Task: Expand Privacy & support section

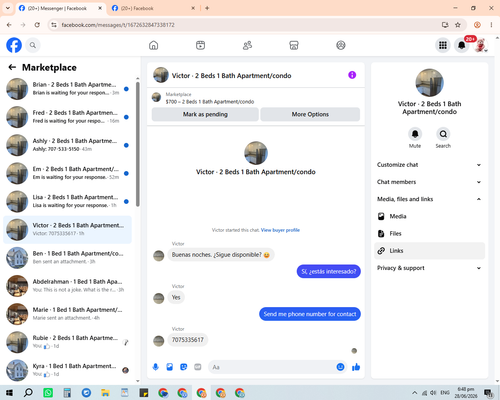Action: click(x=429, y=268)
